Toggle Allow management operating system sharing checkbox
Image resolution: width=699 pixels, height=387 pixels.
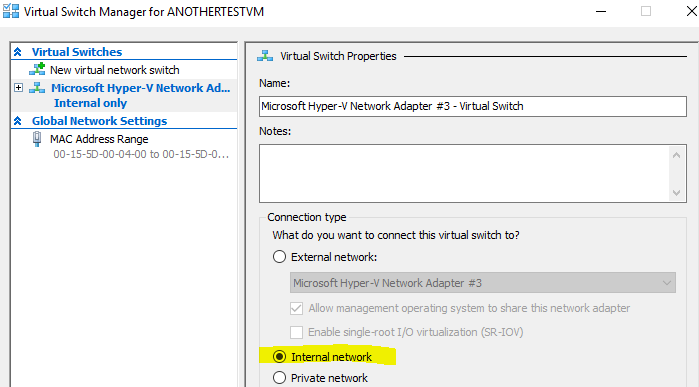296,308
